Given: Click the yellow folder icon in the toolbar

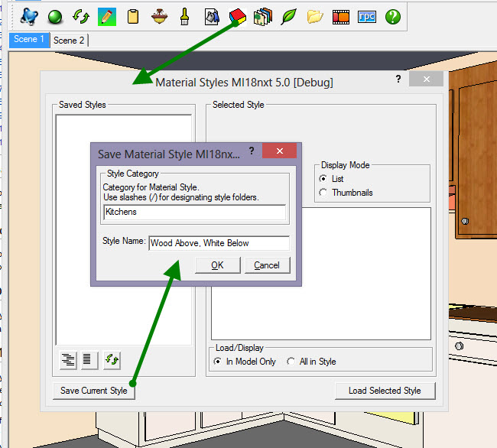Looking at the screenshot, I should tap(314, 15).
